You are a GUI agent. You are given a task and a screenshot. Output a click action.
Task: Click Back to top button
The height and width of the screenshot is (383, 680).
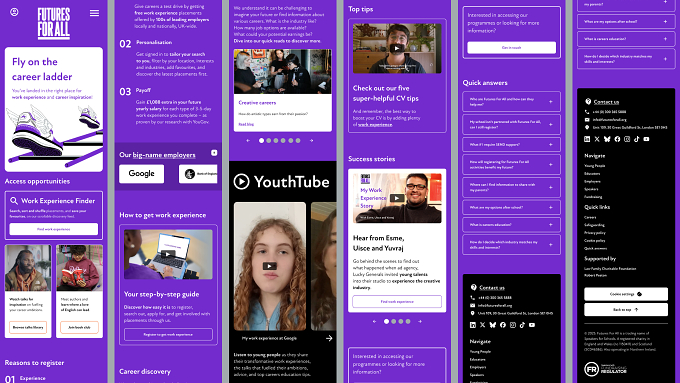click(626, 310)
